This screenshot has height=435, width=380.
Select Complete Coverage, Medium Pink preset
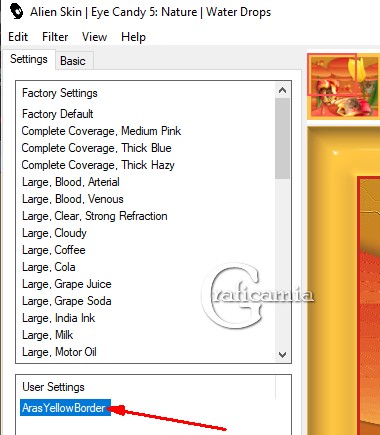coord(101,131)
